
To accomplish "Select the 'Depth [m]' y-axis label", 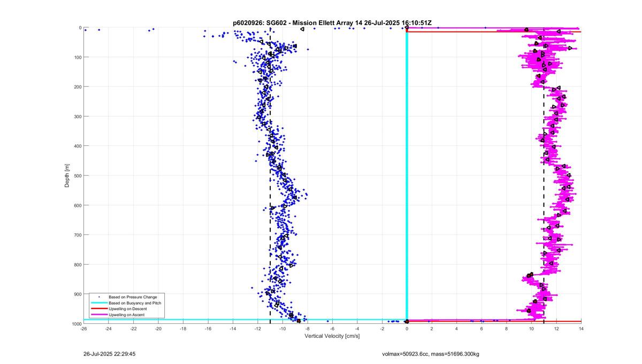I will point(67,175).
